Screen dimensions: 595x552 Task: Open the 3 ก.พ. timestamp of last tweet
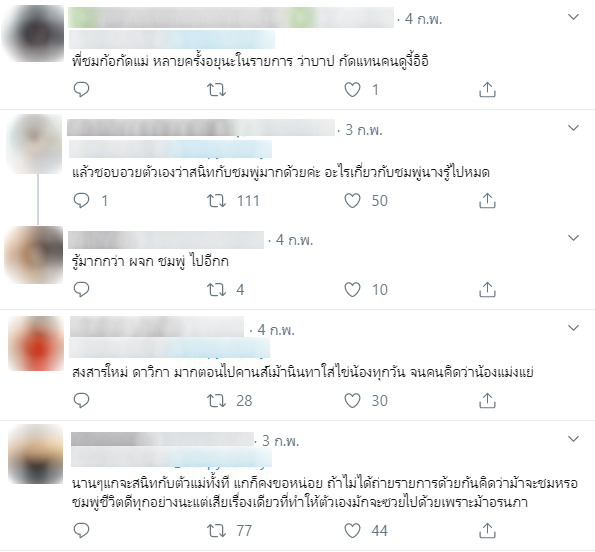(280, 441)
